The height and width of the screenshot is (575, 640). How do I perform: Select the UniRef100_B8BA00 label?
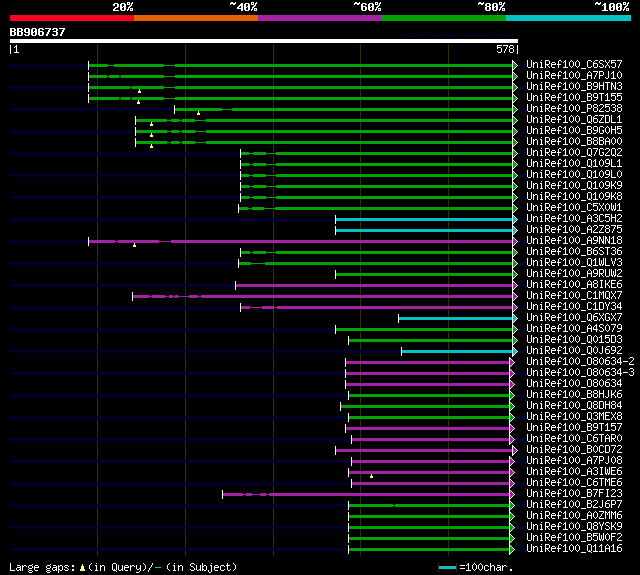(x=574, y=142)
